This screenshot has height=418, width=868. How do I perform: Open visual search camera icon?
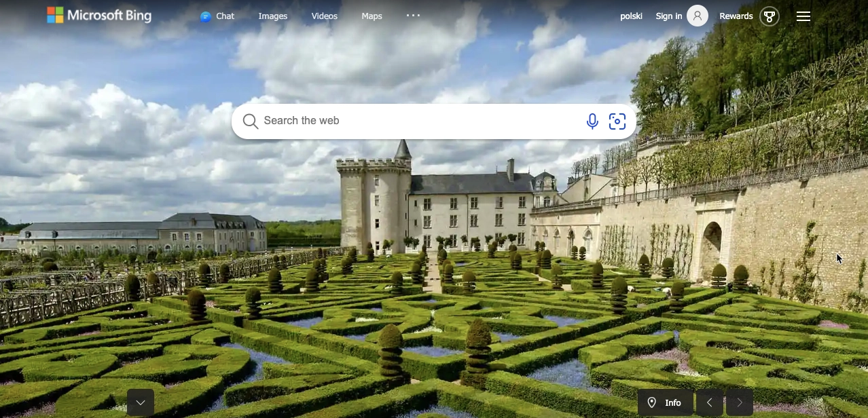tap(617, 121)
